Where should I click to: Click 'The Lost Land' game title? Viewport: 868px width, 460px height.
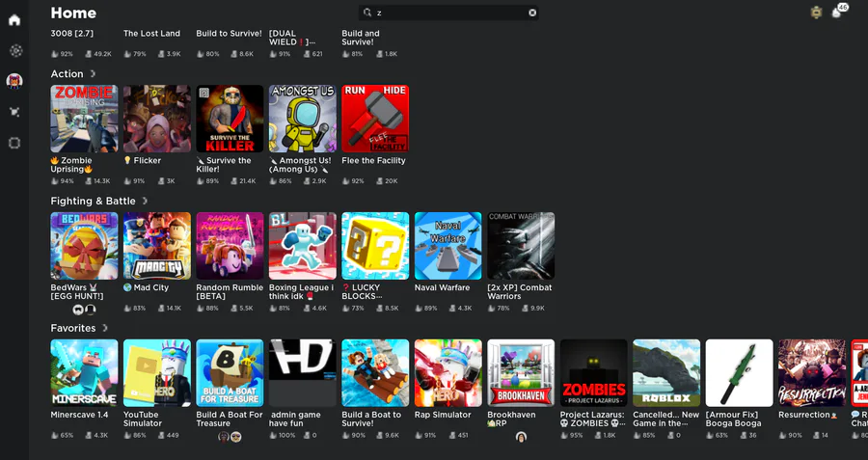151,33
